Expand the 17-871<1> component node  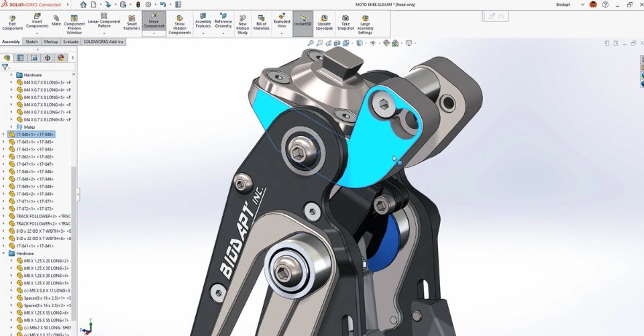[4, 201]
